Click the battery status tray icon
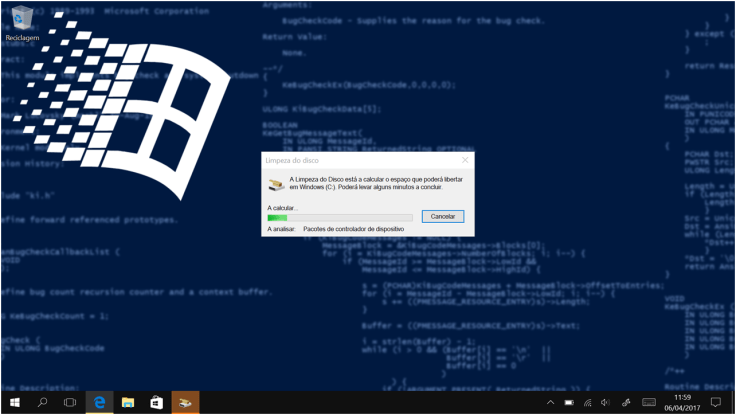Screen dimensions: 736x415 coord(569,402)
